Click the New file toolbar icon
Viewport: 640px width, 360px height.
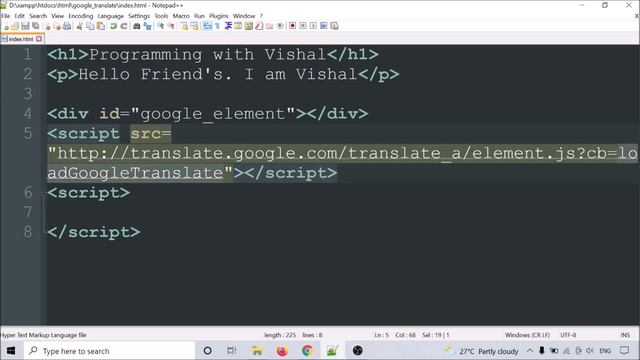[x=7, y=26]
